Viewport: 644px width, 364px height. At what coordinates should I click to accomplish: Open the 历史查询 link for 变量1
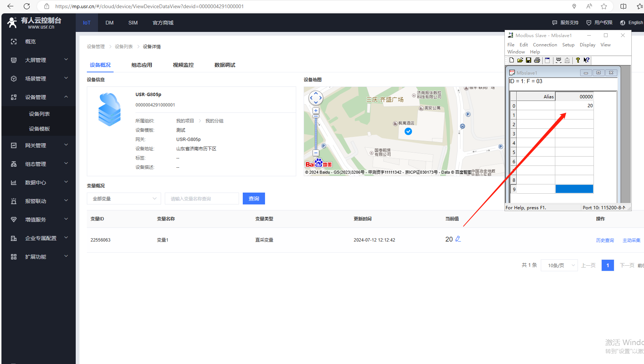(x=605, y=240)
